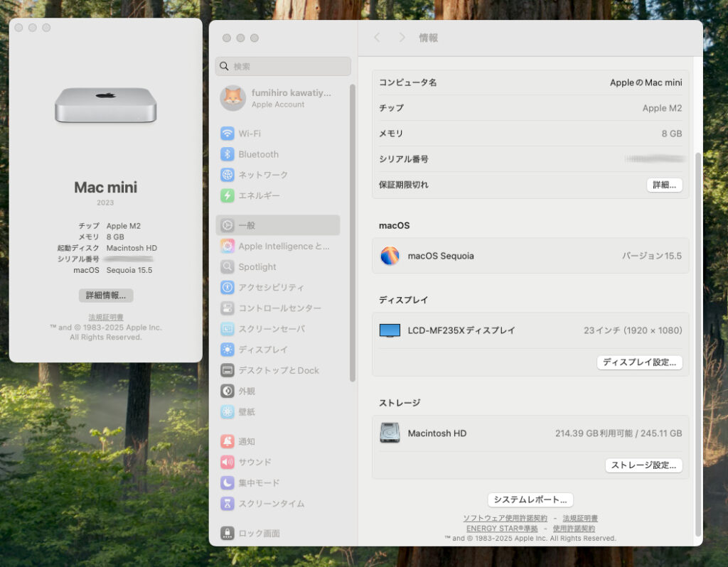Open the Bluetooth icon in the sidebar
Viewport: 728px width, 567px height.
pos(227,154)
